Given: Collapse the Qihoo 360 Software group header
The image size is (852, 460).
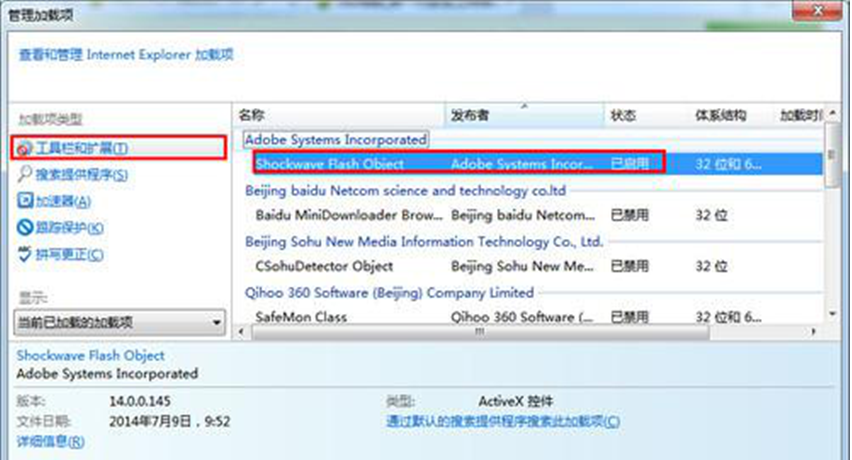Looking at the screenshot, I should (389, 293).
